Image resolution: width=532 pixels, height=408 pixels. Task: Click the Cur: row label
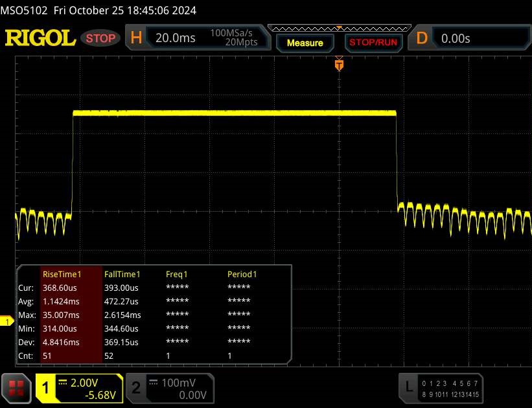(x=26, y=288)
